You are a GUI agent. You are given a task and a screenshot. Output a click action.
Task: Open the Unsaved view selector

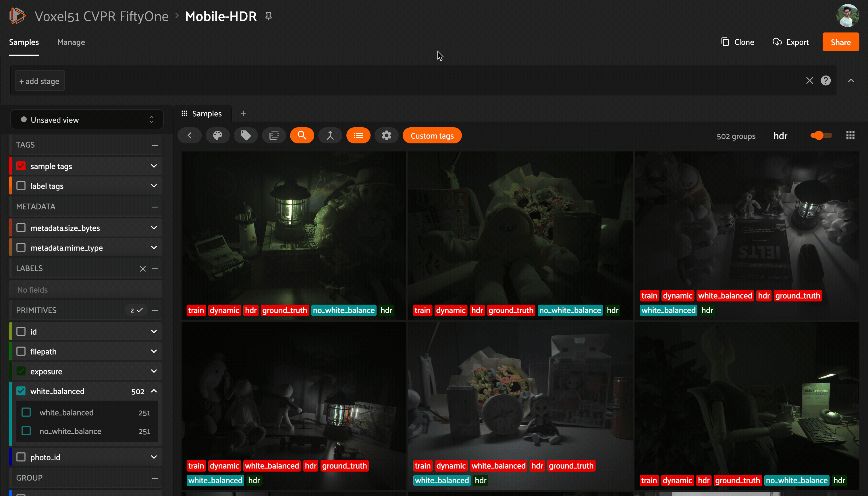pyautogui.click(x=87, y=120)
